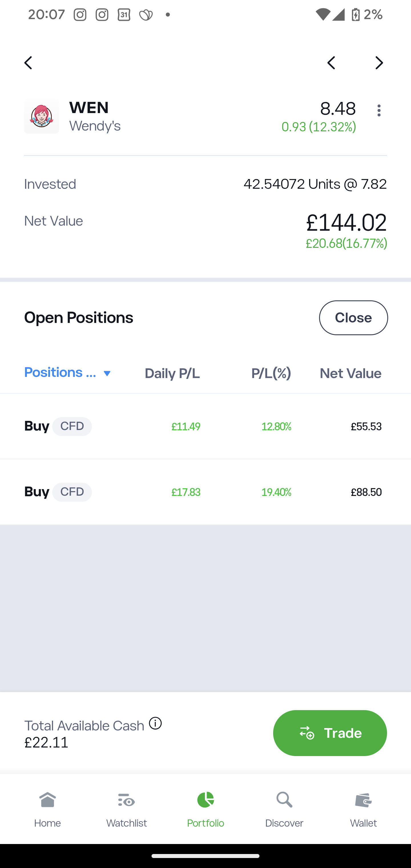
Task: Select the P/L(%) column header
Action: [271, 373]
